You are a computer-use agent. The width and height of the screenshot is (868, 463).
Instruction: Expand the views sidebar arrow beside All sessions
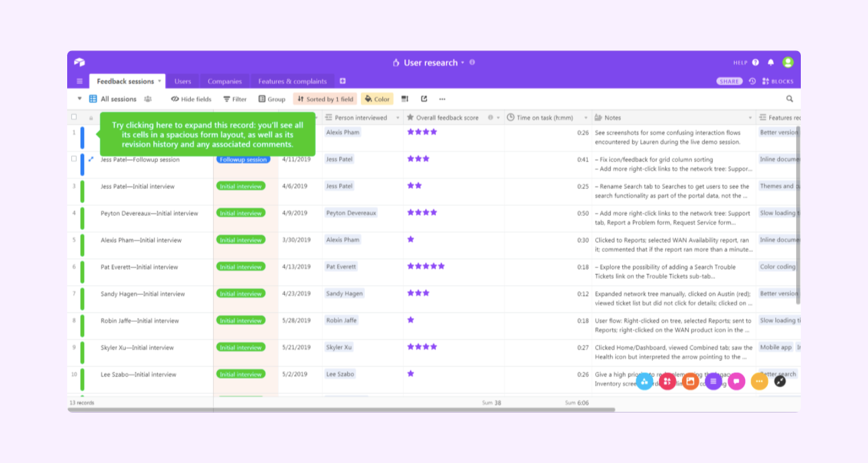click(x=79, y=99)
